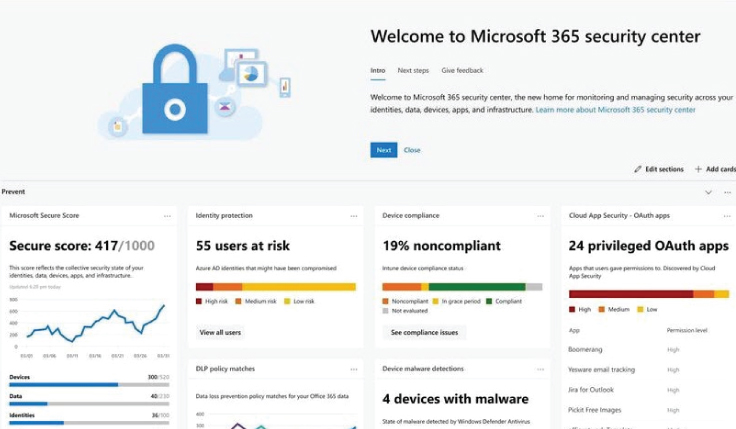The width and height of the screenshot is (736, 429).
Task: Click the 55 users at risk heading
Action: [243, 246]
